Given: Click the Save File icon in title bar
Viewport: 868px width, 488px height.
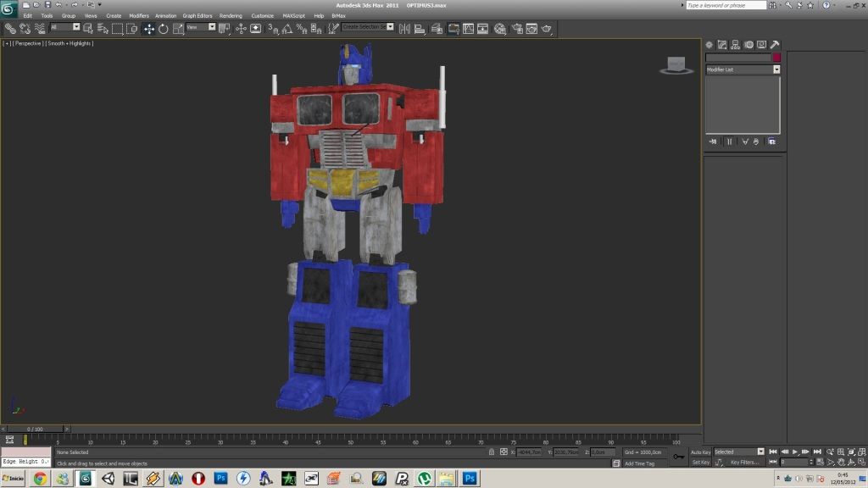Looking at the screenshot, I should point(47,4).
